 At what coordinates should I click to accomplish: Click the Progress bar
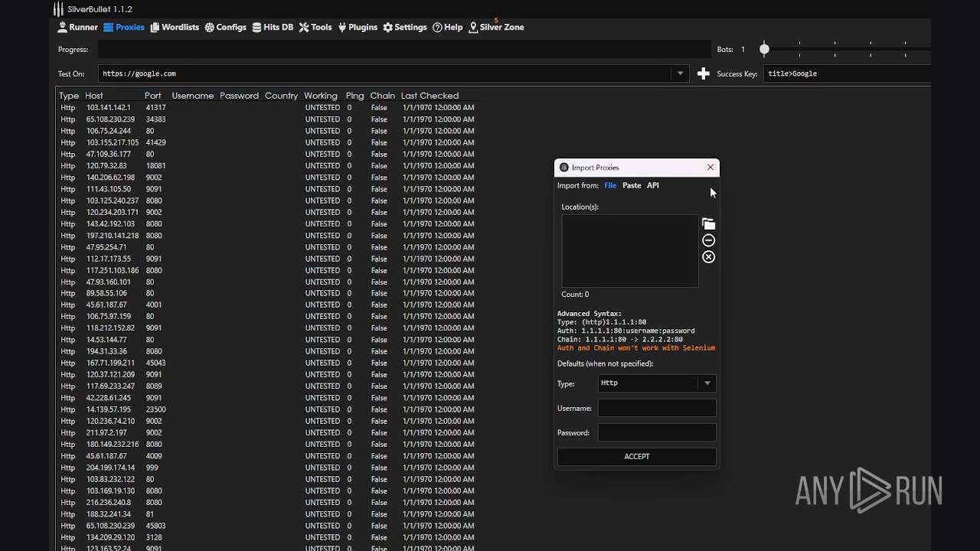click(x=404, y=49)
